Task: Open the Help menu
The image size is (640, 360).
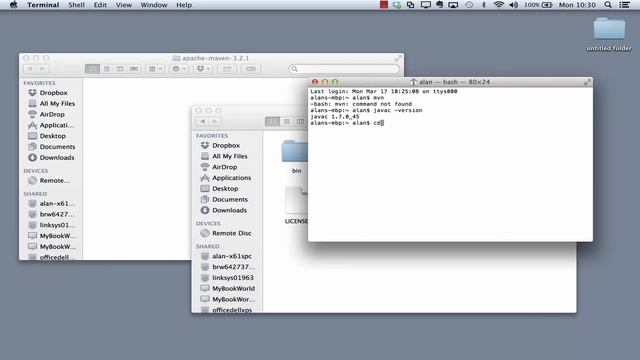Action: click(184, 5)
